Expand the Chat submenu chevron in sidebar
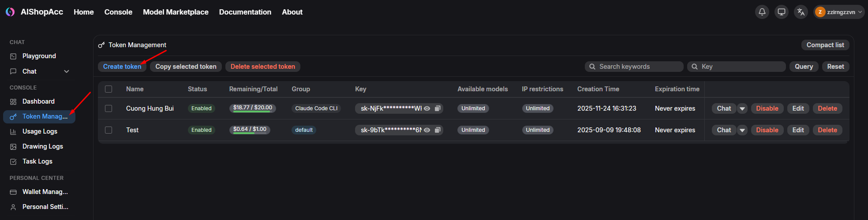This screenshot has height=220, width=868. [67, 71]
